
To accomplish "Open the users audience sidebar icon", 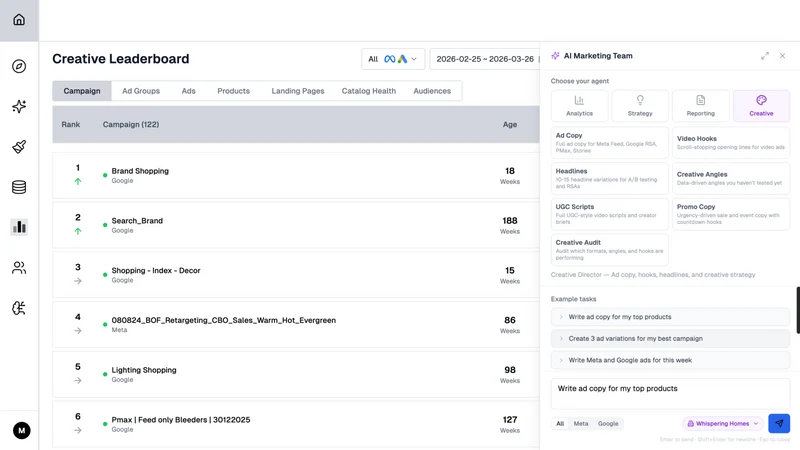I will pos(19,268).
